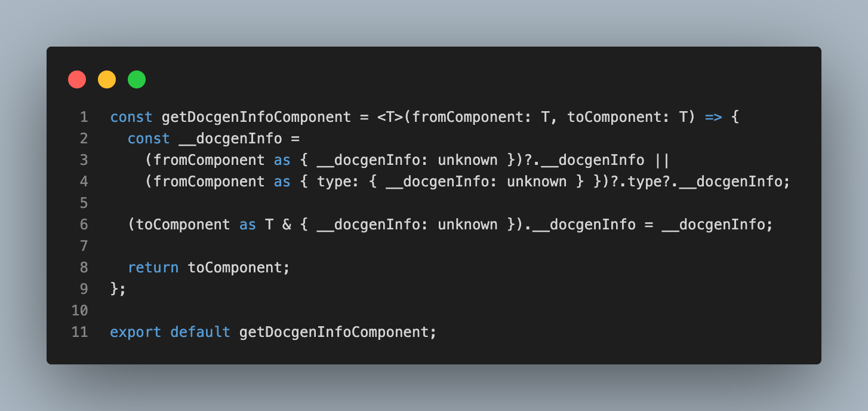
Task: Click the '||' operator on line 3
Action: 662,160
